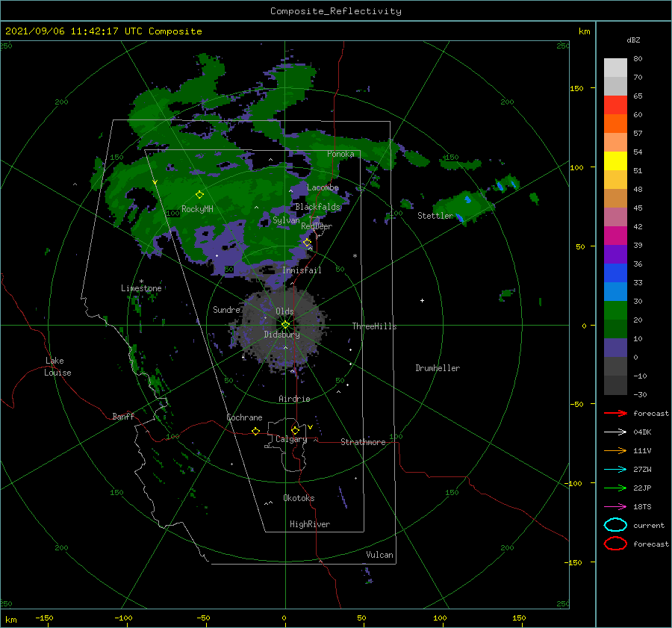Click the orange 111V arrow legend icon

click(615, 450)
